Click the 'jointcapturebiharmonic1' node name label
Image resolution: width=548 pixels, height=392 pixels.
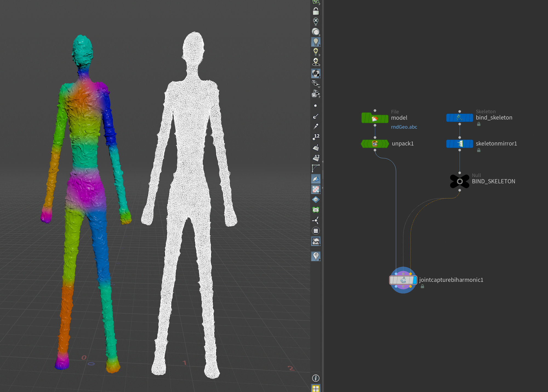pyautogui.click(x=451, y=280)
